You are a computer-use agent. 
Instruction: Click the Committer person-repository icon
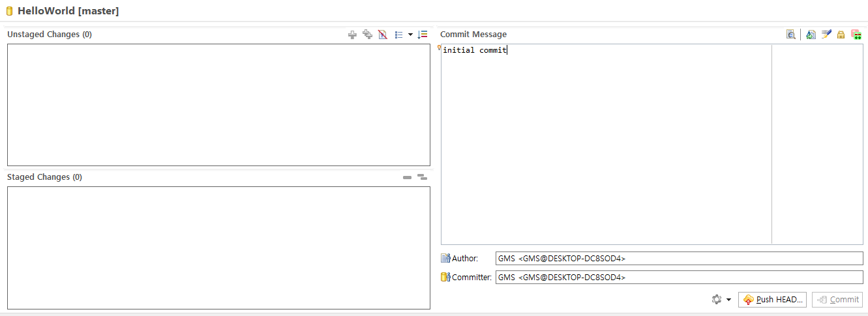pos(445,278)
